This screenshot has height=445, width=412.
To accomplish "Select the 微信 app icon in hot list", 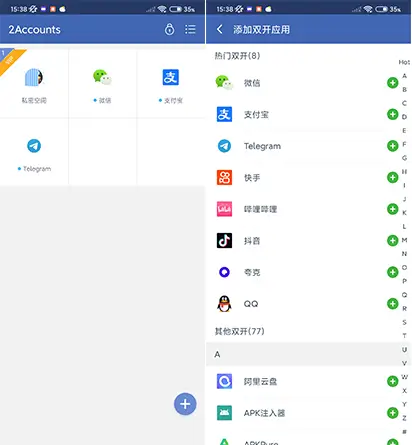I will pos(224,83).
